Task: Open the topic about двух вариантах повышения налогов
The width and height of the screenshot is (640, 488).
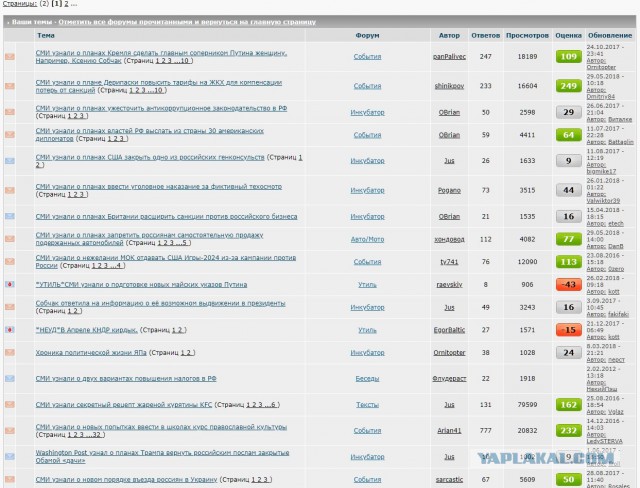Action: [x=126, y=379]
